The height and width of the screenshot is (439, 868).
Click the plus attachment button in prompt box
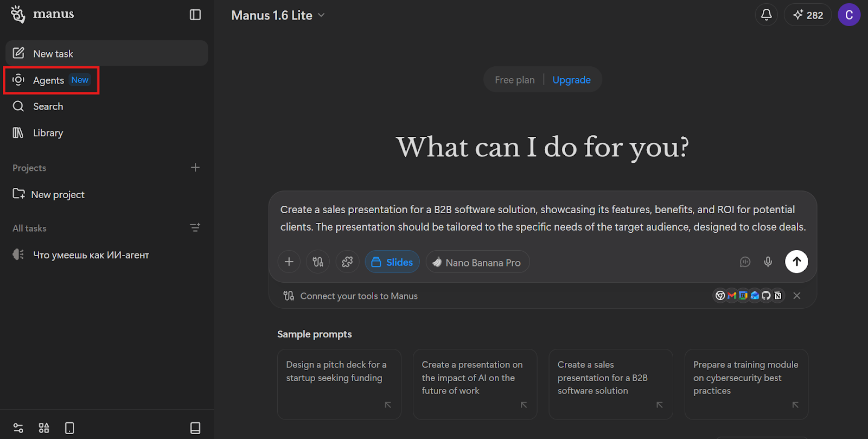coord(289,262)
